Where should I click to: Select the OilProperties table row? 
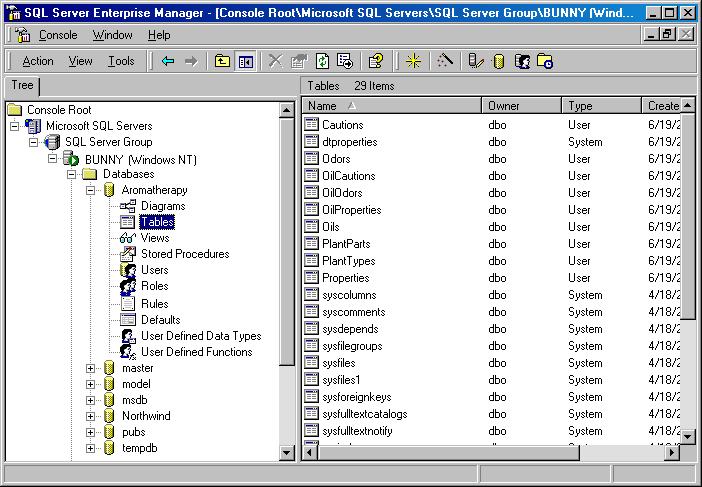pyautogui.click(x=492, y=210)
